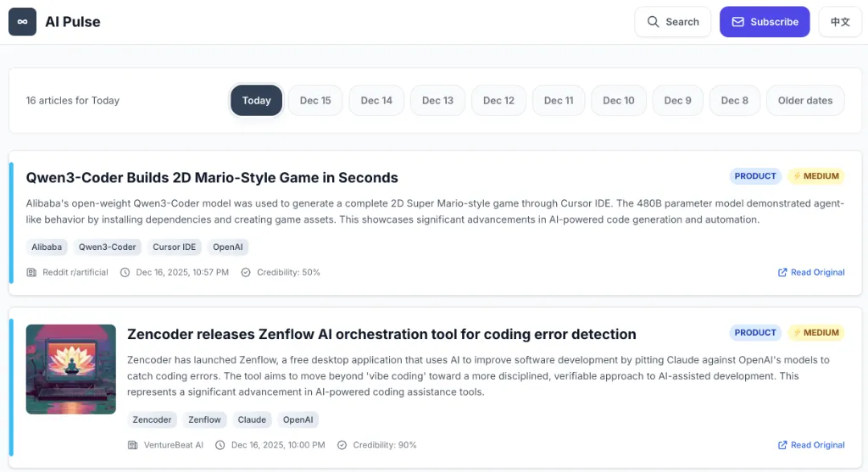868x472 pixels.
Task: Click external-link icon on Qwen3-Coder Read Original
Action: tap(782, 272)
